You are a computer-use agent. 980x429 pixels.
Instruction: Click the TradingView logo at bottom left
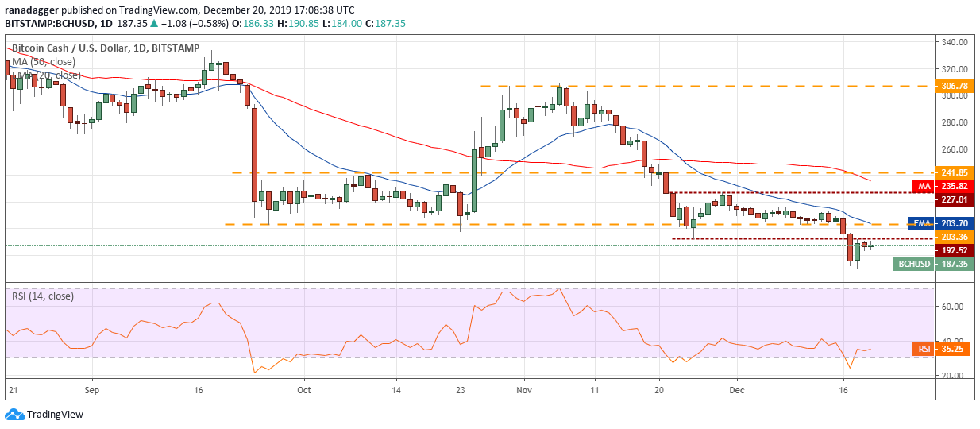click(44, 414)
